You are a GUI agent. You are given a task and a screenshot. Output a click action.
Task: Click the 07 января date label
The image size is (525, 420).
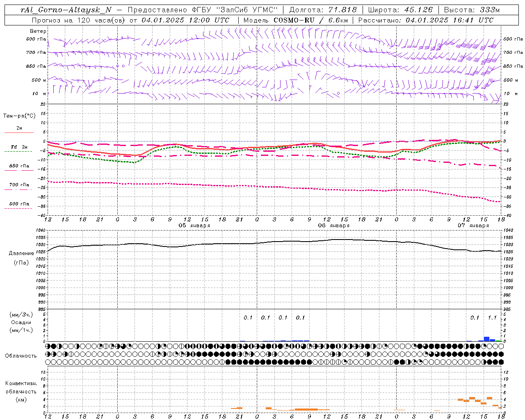point(473,226)
